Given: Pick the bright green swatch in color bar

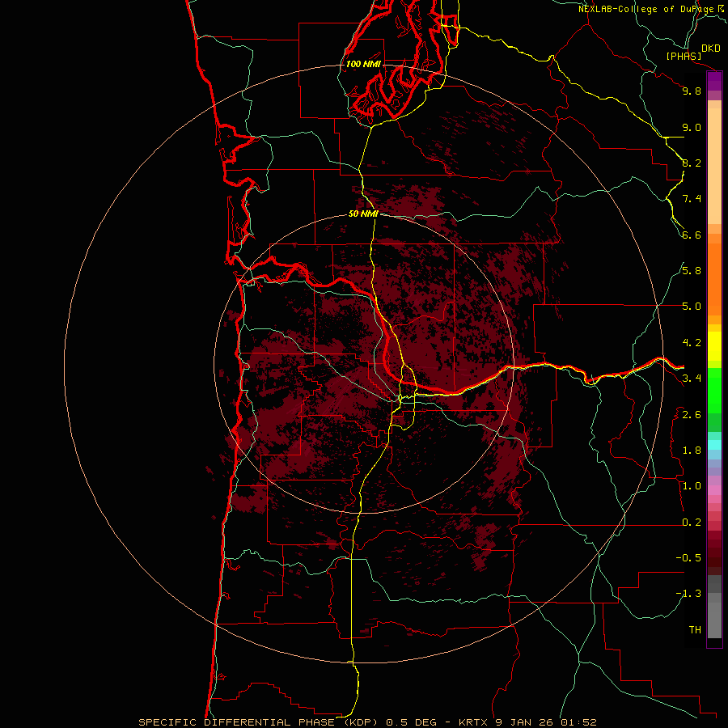Looking at the screenshot, I should tap(714, 390).
